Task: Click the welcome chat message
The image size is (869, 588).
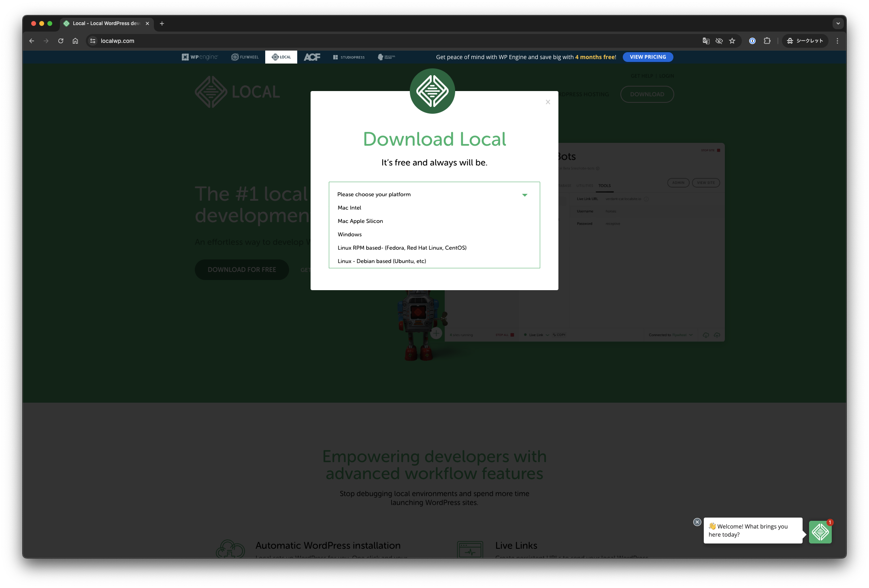Action: coord(753,531)
